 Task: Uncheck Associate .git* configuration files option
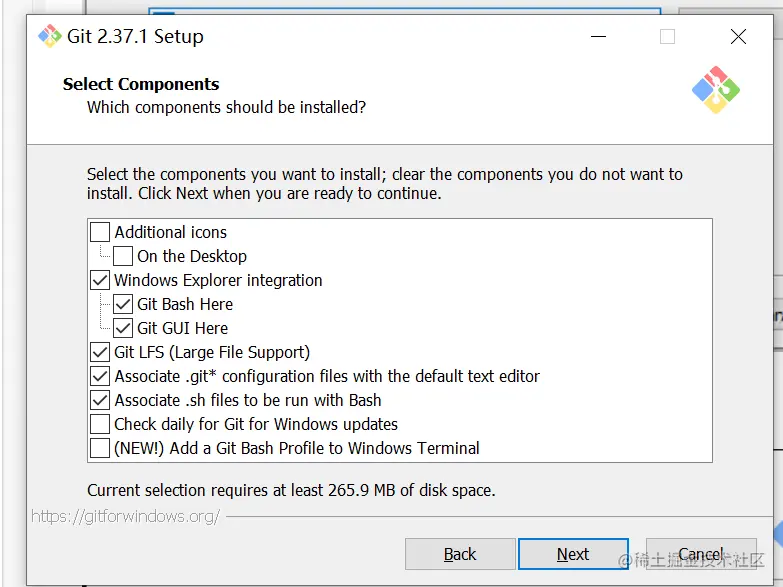point(100,376)
